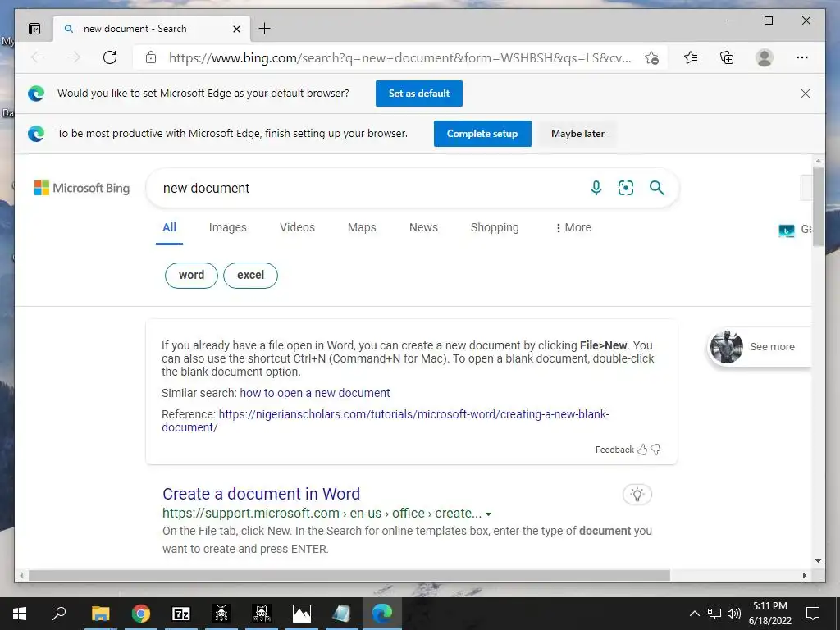Click the vertical scrollbar thumb

click(818, 206)
